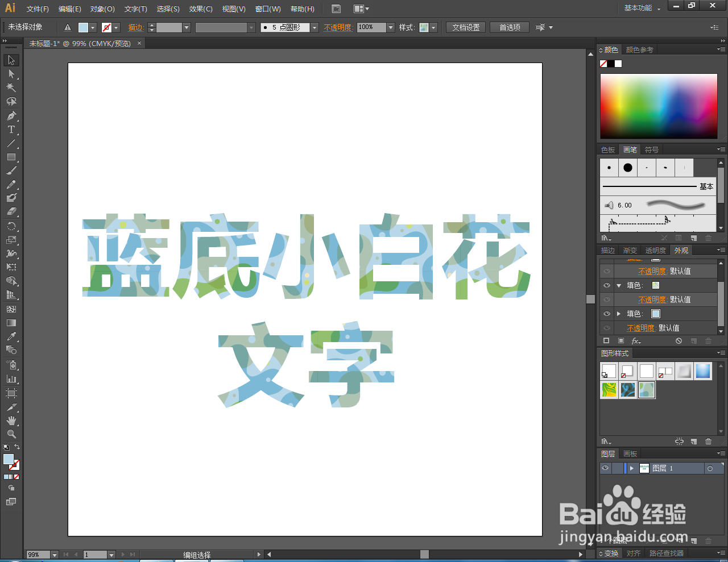
Task: Expand the blue 填色 disclosure triangle
Action: (619, 314)
